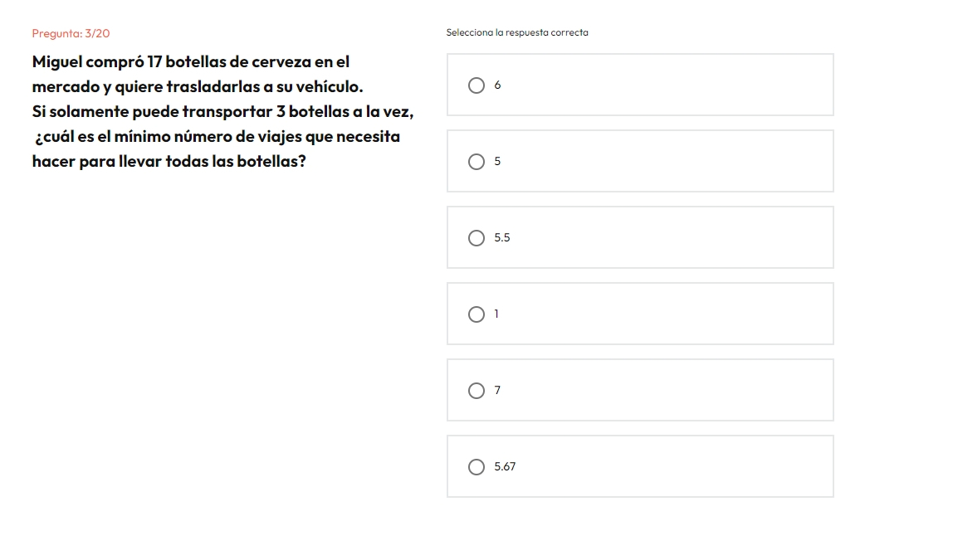Image resolution: width=953 pixels, height=560 pixels.
Task: Click the number label 6 beside its radio
Action: pos(497,85)
